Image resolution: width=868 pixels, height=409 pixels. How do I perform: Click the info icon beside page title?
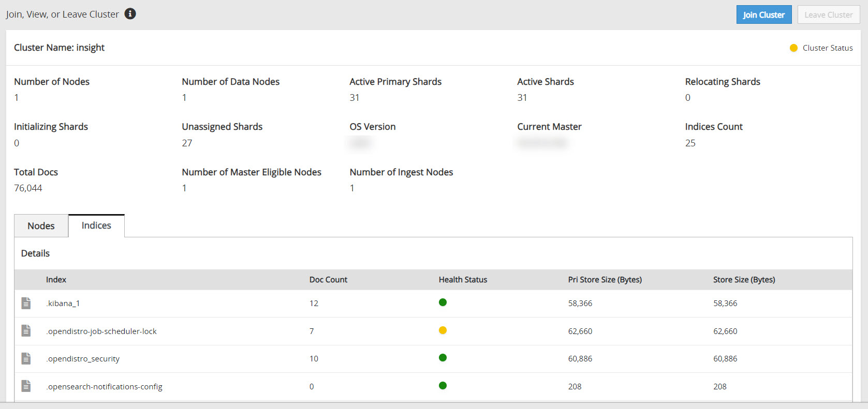(130, 14)
